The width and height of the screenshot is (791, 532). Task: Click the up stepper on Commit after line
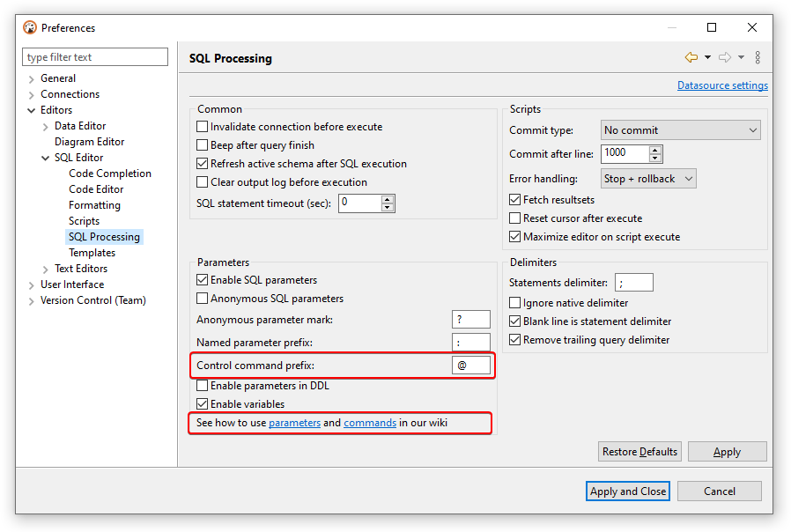click(x=655, y=149)
